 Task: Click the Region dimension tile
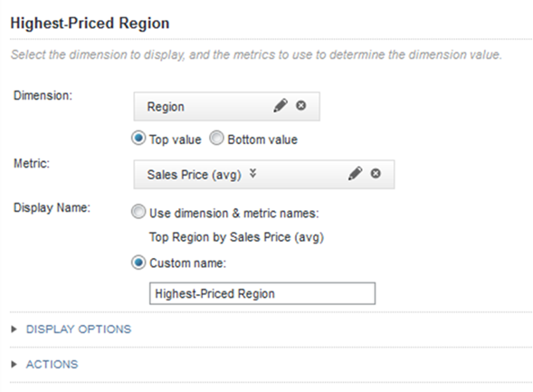[227, 107]
